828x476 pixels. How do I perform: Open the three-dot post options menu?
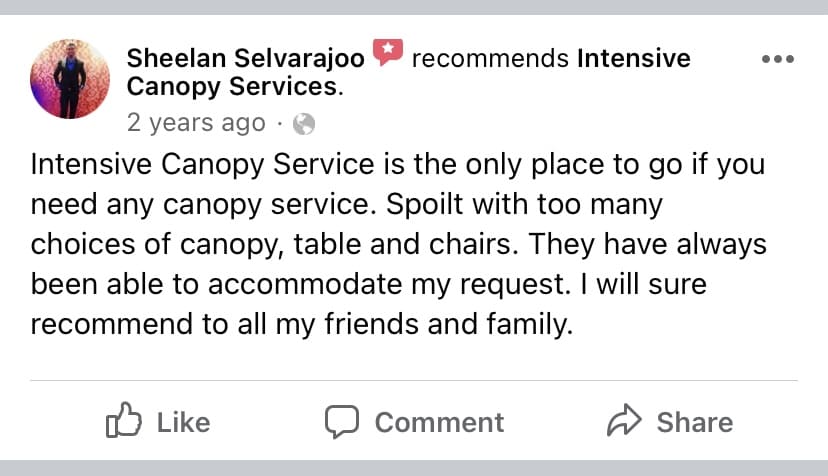(777, 59)
